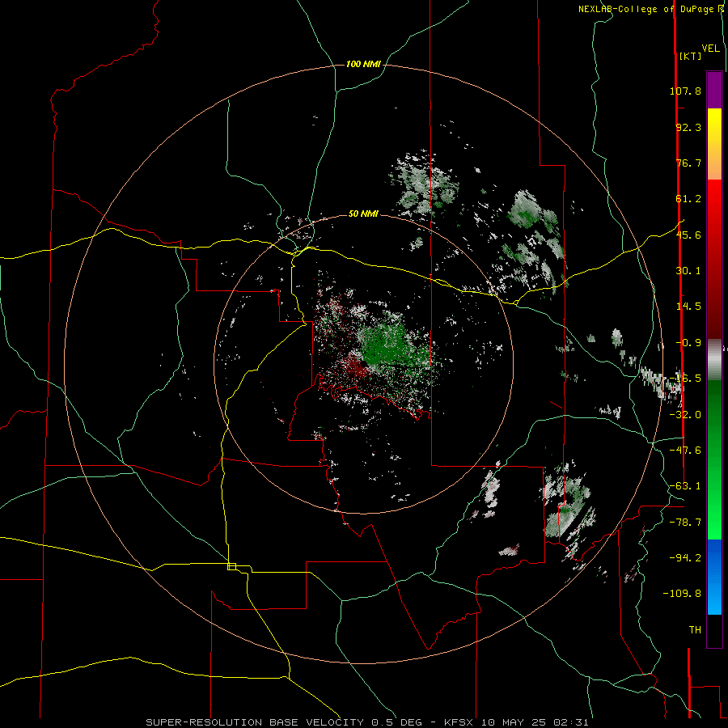
Task: Select the -32.0 value on velocity scale
Action: (685, 415)
